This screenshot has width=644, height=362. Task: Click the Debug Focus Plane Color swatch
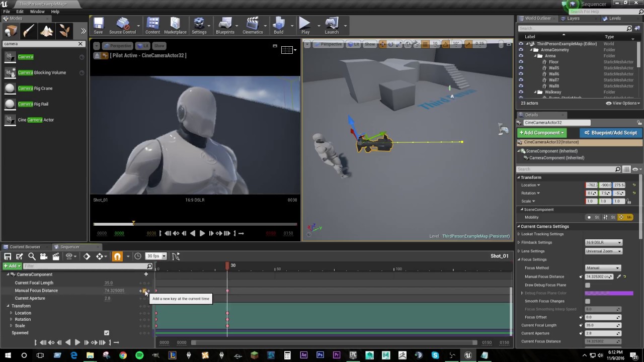[x=608, y=293]
